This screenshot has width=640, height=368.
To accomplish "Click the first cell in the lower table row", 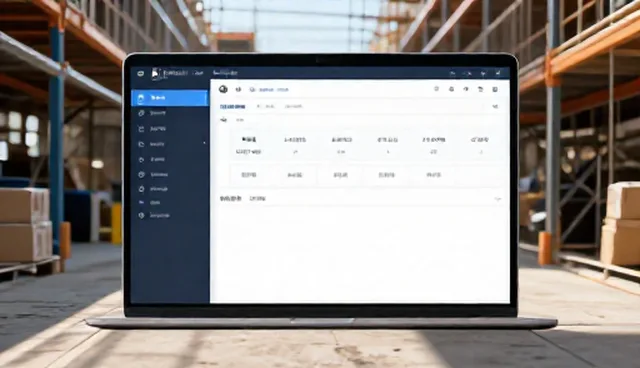I will (249, 175).
